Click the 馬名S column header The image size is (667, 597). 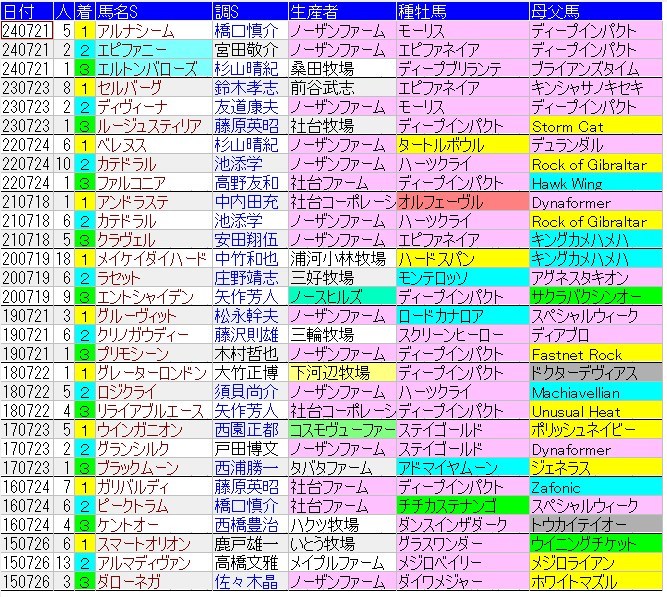(154, 11)
